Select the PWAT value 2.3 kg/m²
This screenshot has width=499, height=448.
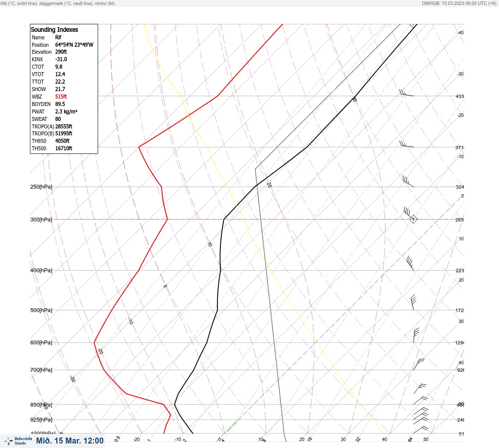coord(66,112)
